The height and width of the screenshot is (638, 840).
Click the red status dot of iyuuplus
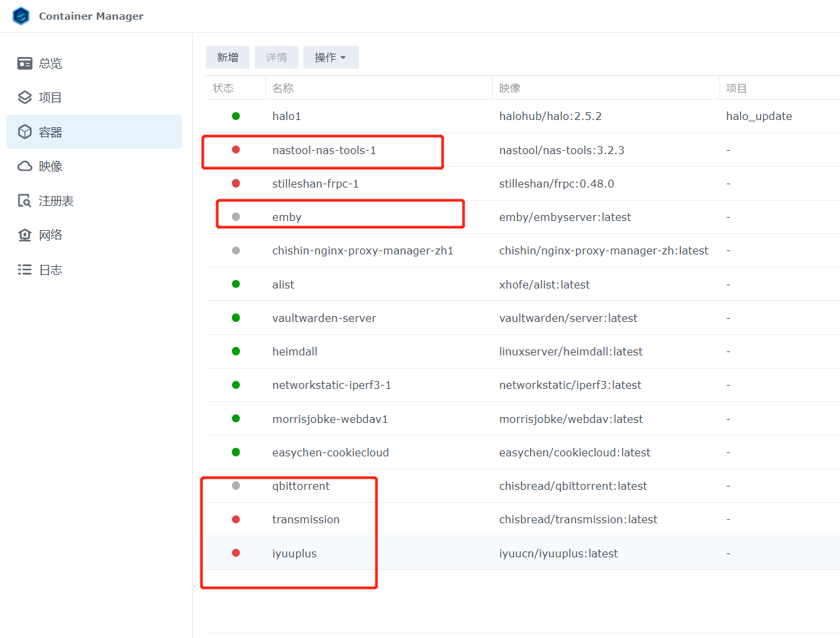pyautogui.click(x=236, y=553)
